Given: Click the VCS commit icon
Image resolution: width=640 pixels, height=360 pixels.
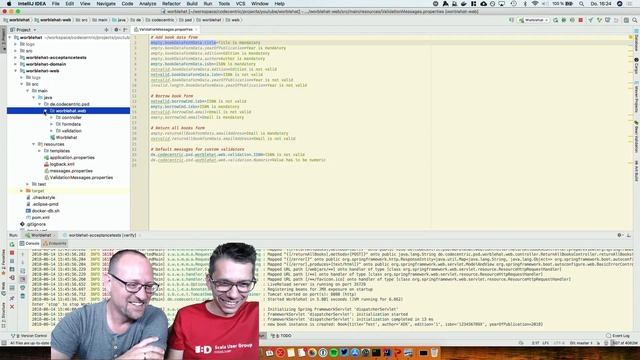Looking at the screenshot, I should coord(599,20).
